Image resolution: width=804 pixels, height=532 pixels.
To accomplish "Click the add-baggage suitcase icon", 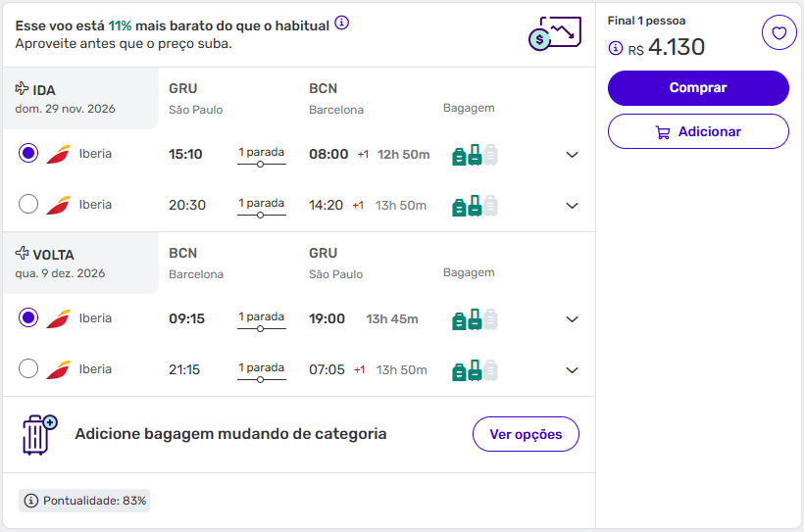I will click(x=38, y=434).
